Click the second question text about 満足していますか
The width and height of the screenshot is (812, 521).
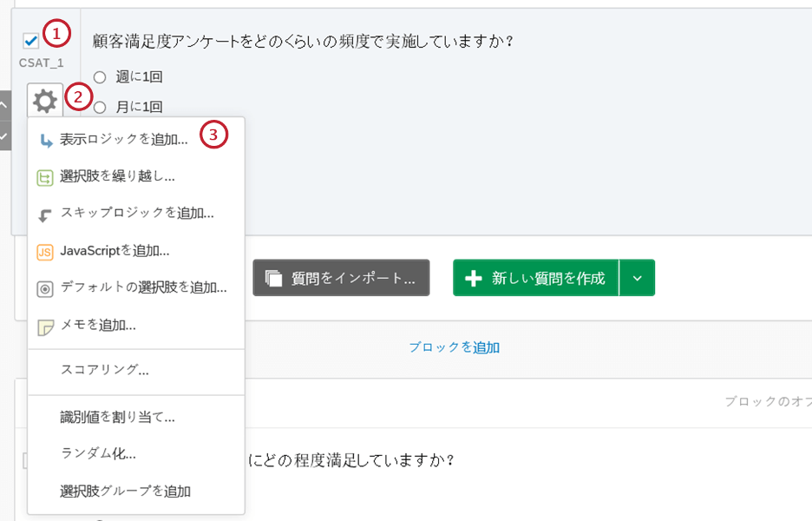(x=351, y=460)
